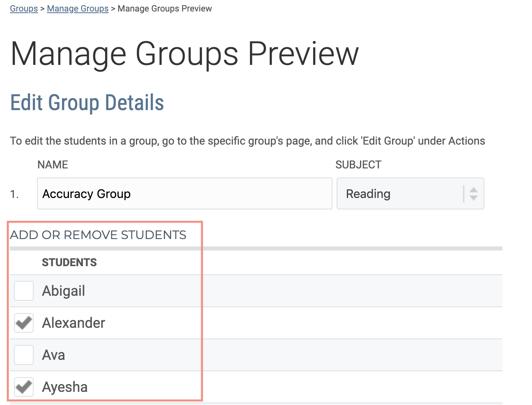Enable the checkbox for Abigail
Image resolution: width=532 pixels, height=405 pixels.
(23, 290)
